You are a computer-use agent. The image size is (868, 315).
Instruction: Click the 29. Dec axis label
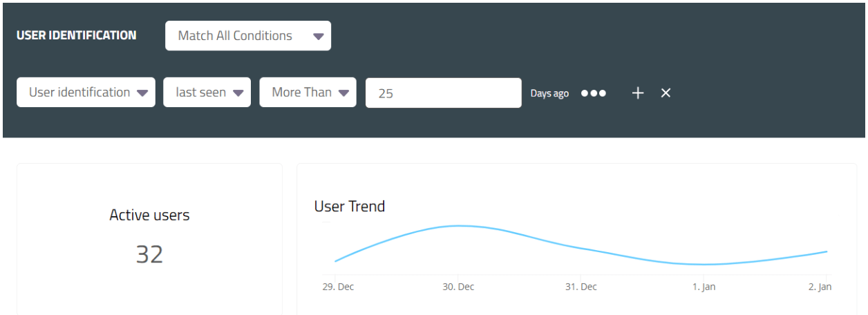coord(339,287)
